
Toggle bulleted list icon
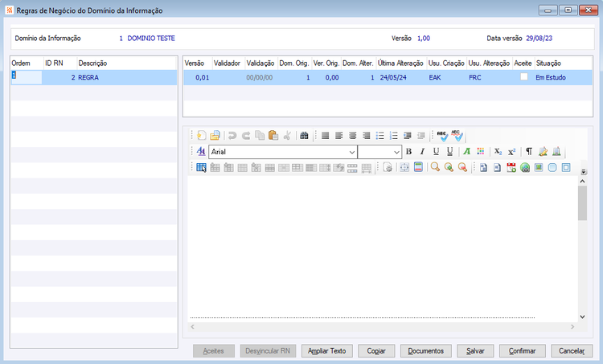point(380,135)
